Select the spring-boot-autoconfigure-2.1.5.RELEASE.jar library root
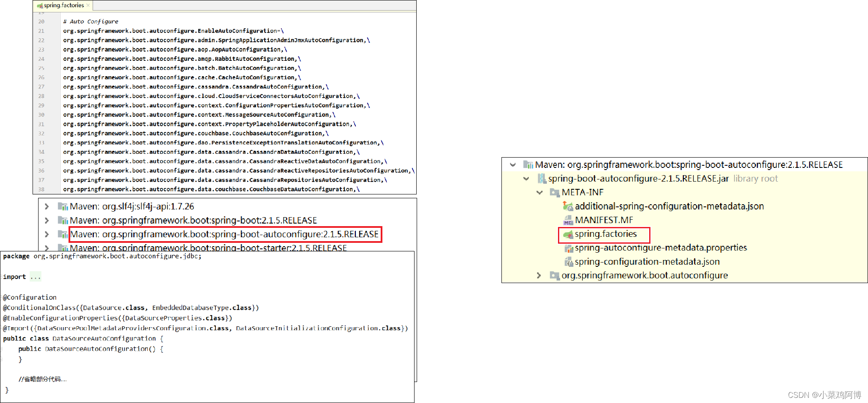The image size is (868, 403). pos(638,179)
